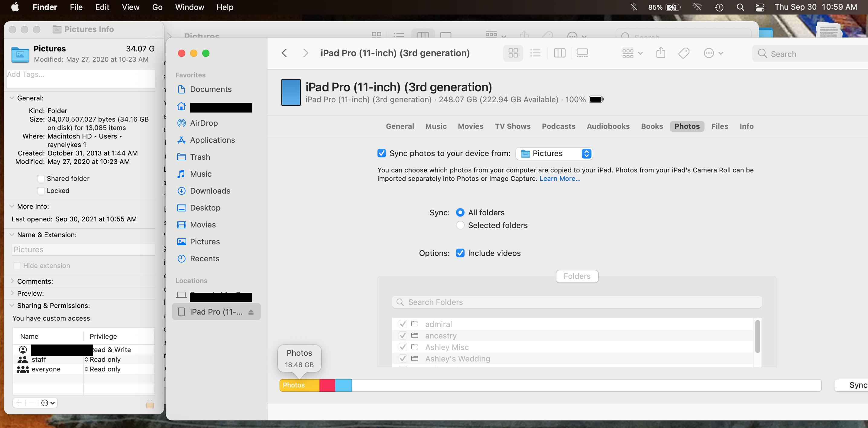This screenshot has height=428, width=868.
Task: Click the Share icon in the toolbar
Action: [660, 53]
